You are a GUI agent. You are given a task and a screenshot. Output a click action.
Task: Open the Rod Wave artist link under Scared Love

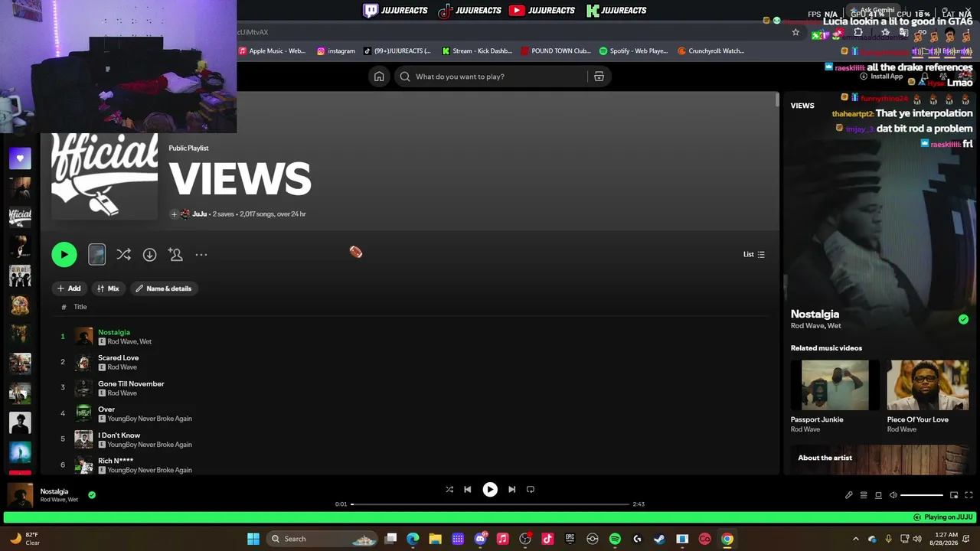[122, 367]
